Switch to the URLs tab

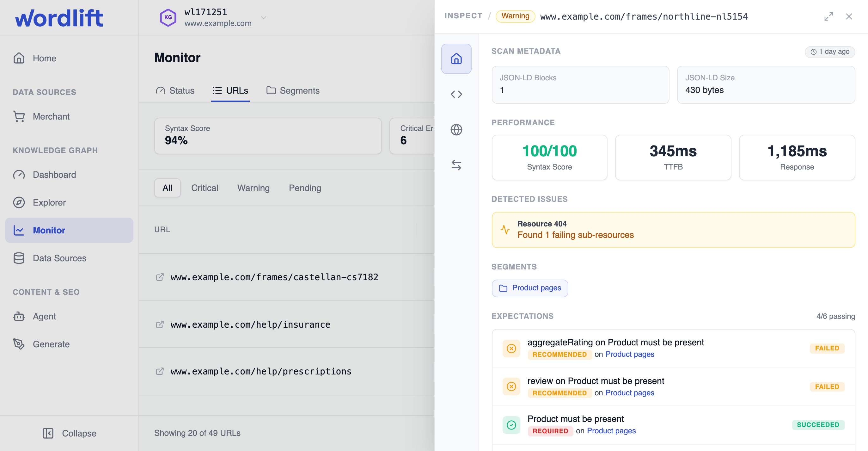click(x=230, y=90)
